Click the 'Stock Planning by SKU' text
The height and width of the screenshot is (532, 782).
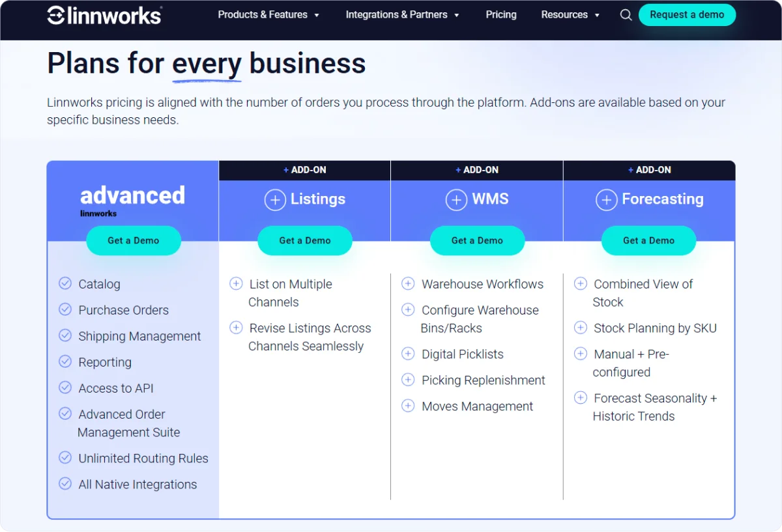(655, 328)
